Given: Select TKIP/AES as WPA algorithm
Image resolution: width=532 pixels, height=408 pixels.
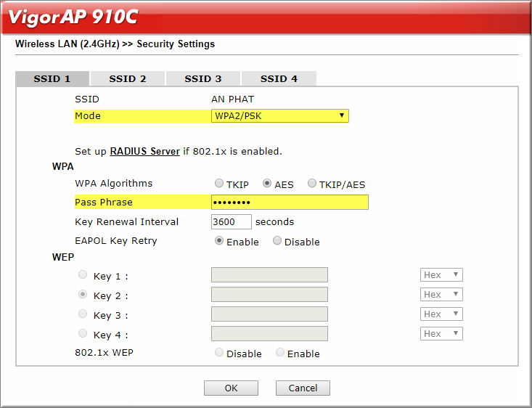Looking at the screenshot, I should point(312,183).
